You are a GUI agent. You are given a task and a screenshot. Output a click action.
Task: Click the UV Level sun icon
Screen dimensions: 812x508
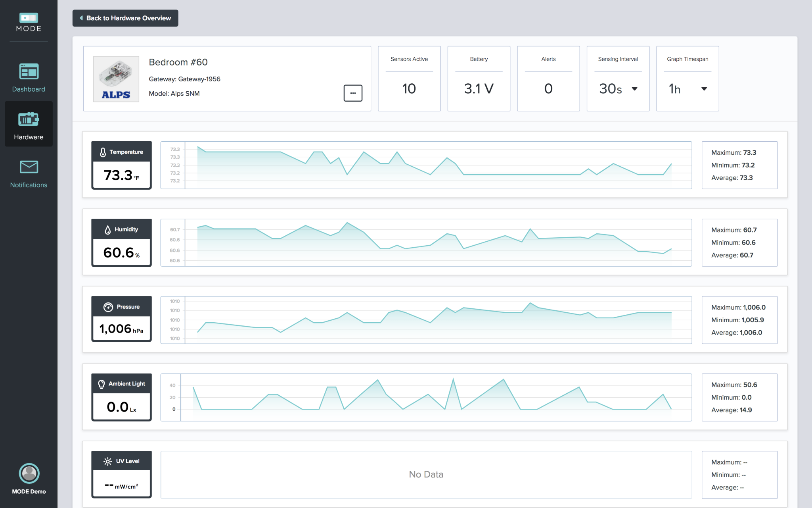click(107, 461)
